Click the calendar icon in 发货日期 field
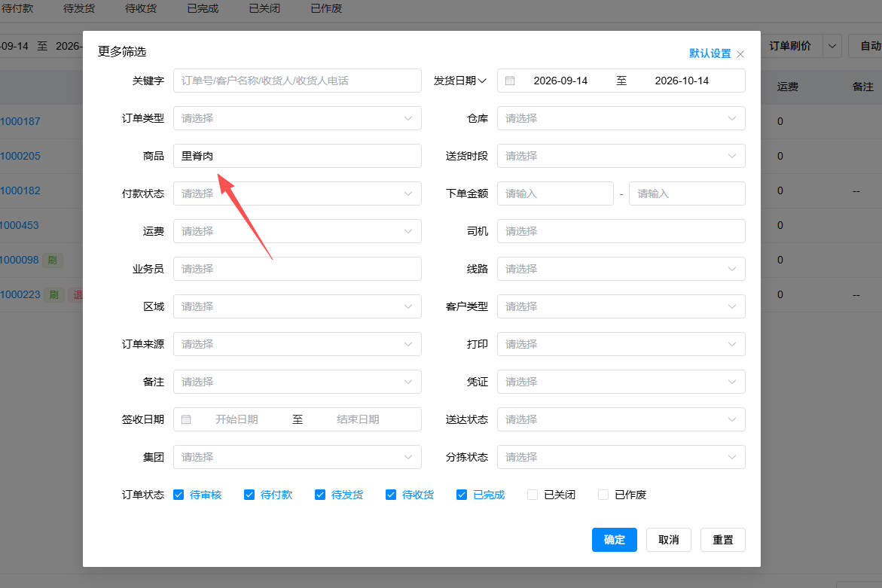 pos(510,81)
